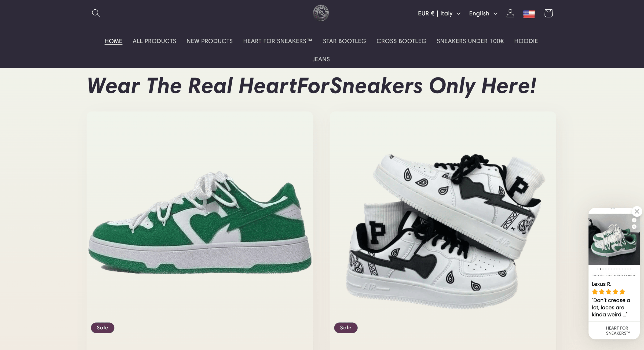The width and height of the screenshot is (644, 350).
Task: Expand the English language dropdown
Action: click(483, 13)
